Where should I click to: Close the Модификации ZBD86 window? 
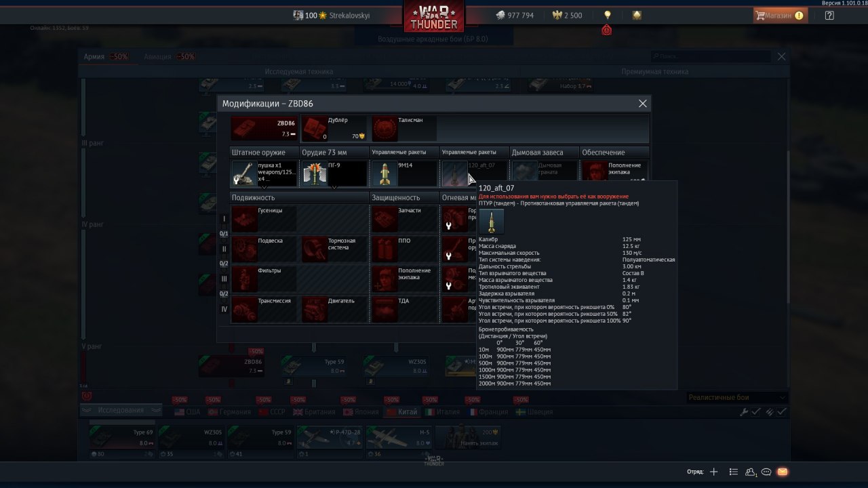tap(643, 104)
